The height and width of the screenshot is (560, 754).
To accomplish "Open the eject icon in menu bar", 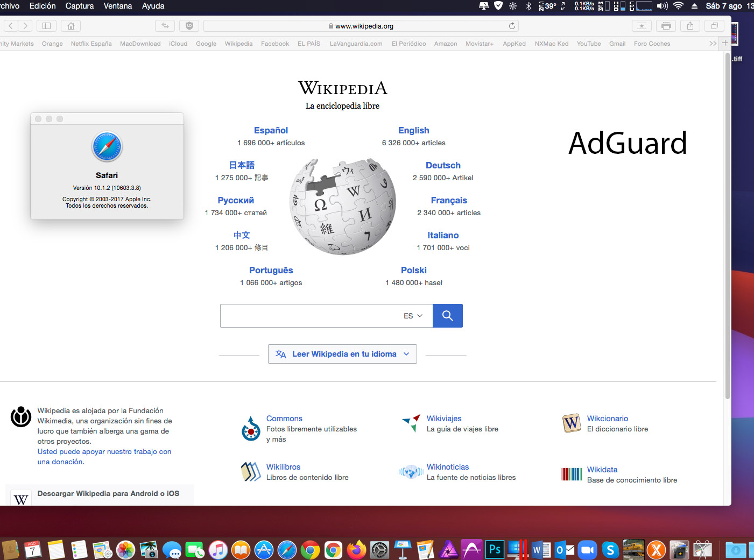I will pos(694,6).
